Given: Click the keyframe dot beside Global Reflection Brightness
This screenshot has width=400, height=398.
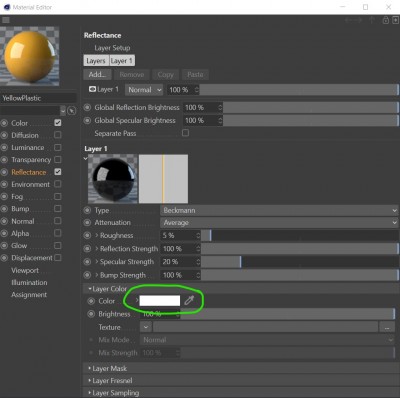Looking at the screenshot, I should [x=87, y=107].
